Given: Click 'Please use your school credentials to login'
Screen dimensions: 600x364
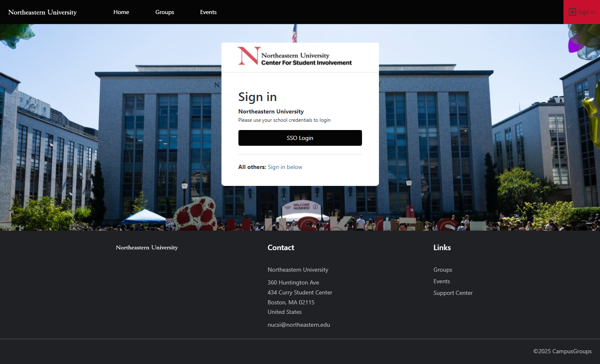Looking at the screenshot, I should click(x=284, y=120).
